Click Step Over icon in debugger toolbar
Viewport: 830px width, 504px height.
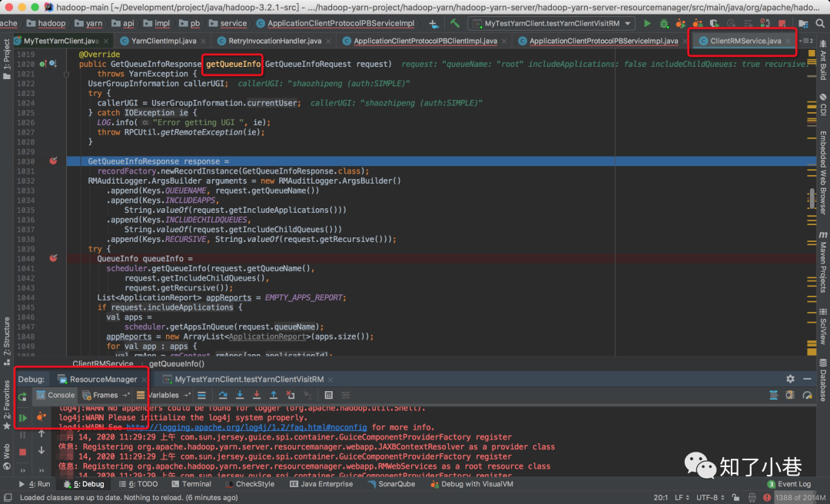coord(223,395)
